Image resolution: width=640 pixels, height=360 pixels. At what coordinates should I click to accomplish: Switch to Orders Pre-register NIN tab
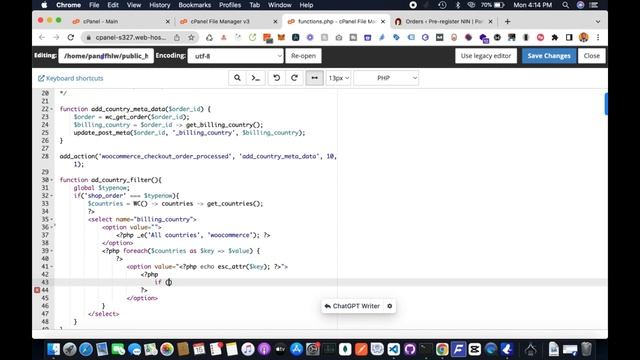coord(444,21)
